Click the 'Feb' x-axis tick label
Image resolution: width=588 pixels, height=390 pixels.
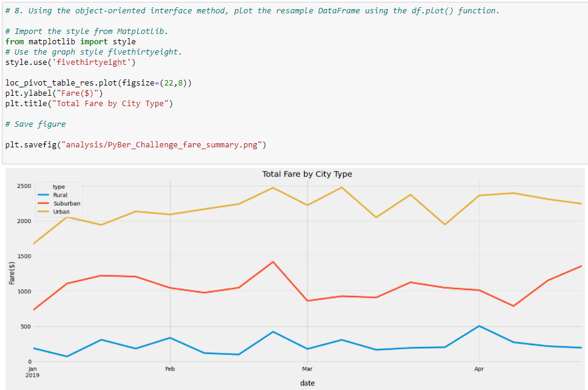click(x=170, y=369)
